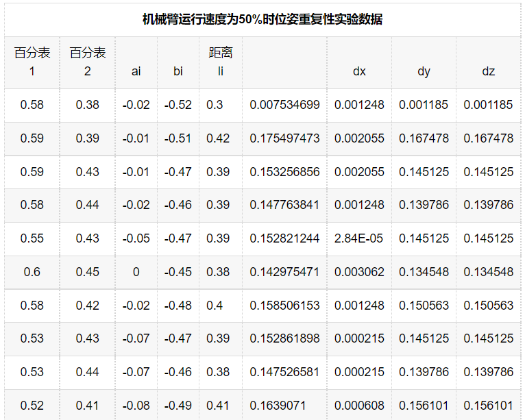
Task: Select the 百分表 1 value 0.6
Action: [32, 272]
